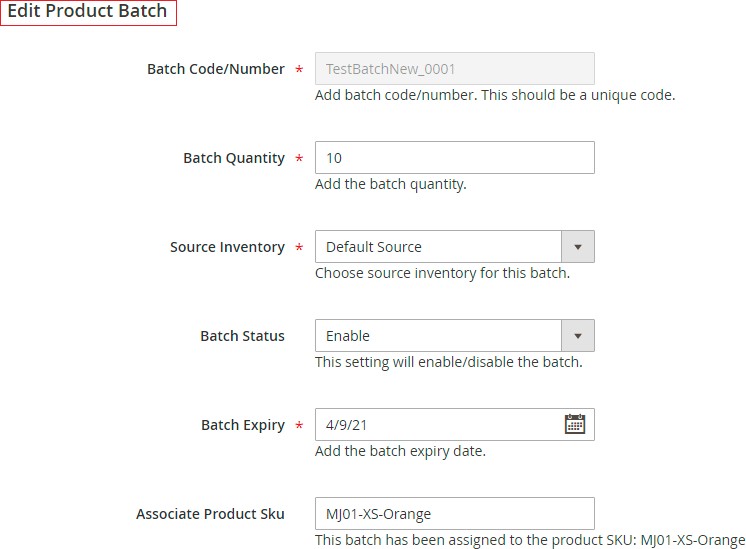The height and width of the screenshot is (549, 746).
Task: Click the disabled Batch Code/Number field
Action: (454, 69)
